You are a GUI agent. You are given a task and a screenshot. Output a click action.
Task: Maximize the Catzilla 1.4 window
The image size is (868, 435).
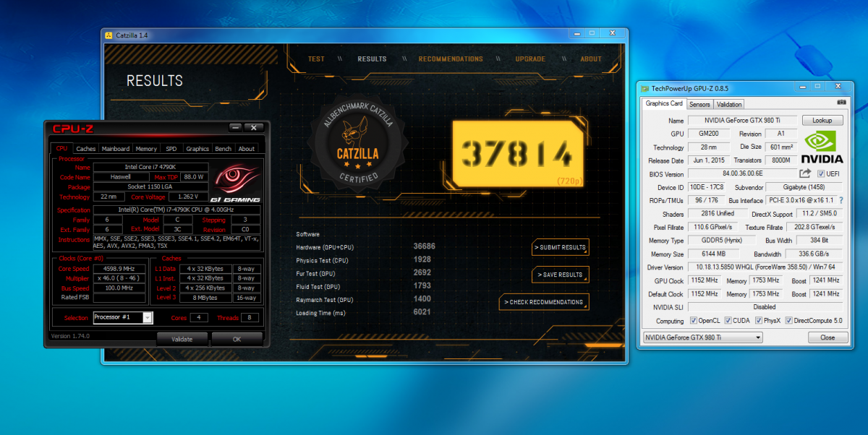tap(592, 33)
